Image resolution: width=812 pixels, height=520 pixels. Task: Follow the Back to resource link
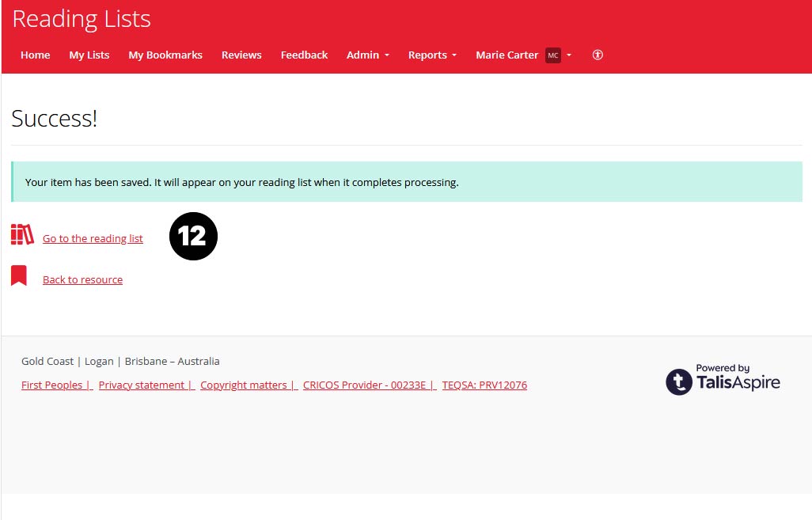point(82,280)
